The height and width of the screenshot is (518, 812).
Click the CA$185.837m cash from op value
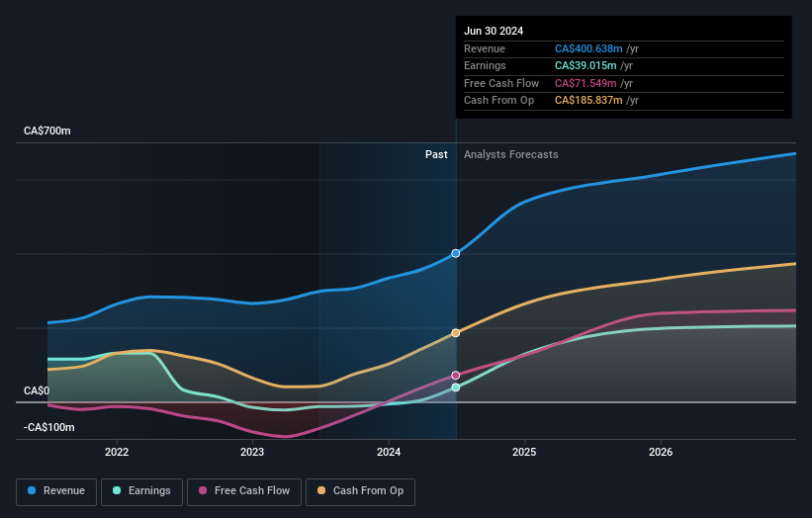point(588,101)
